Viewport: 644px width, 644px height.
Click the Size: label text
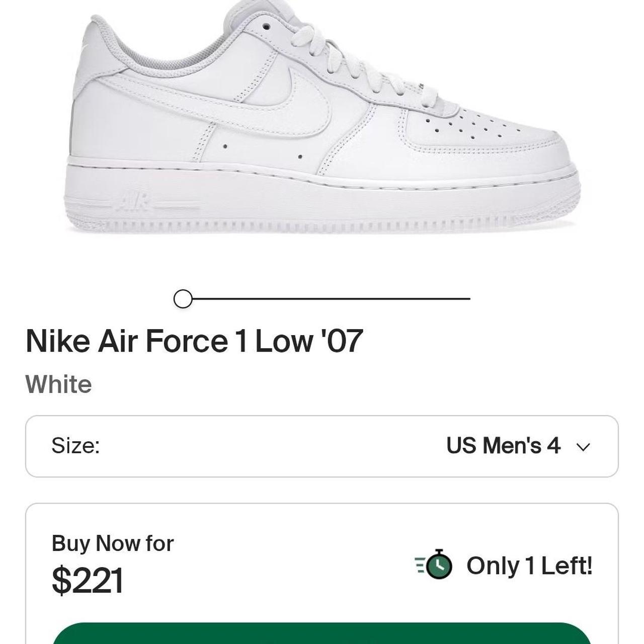pos(75,446)
